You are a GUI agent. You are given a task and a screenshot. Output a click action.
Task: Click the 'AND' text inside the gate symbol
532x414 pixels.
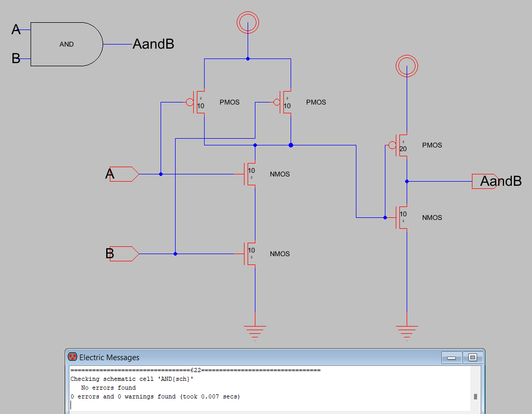66,44
